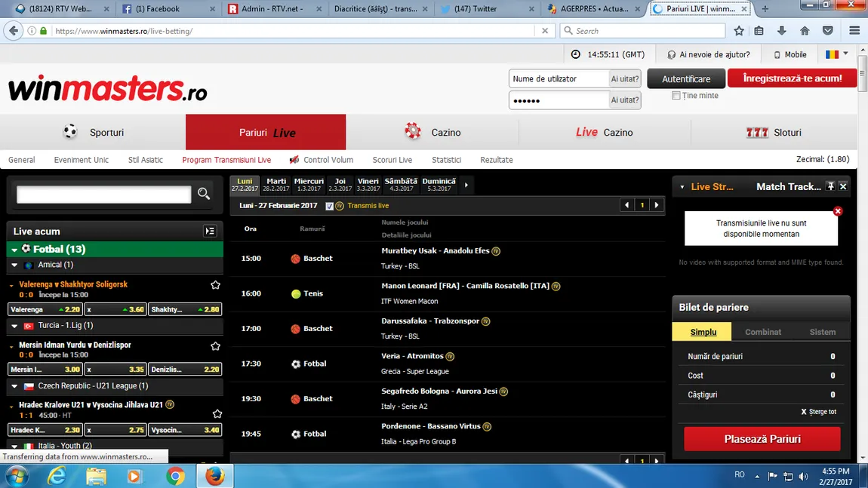Open Chrome from the taskbar

tap(175, 476)
